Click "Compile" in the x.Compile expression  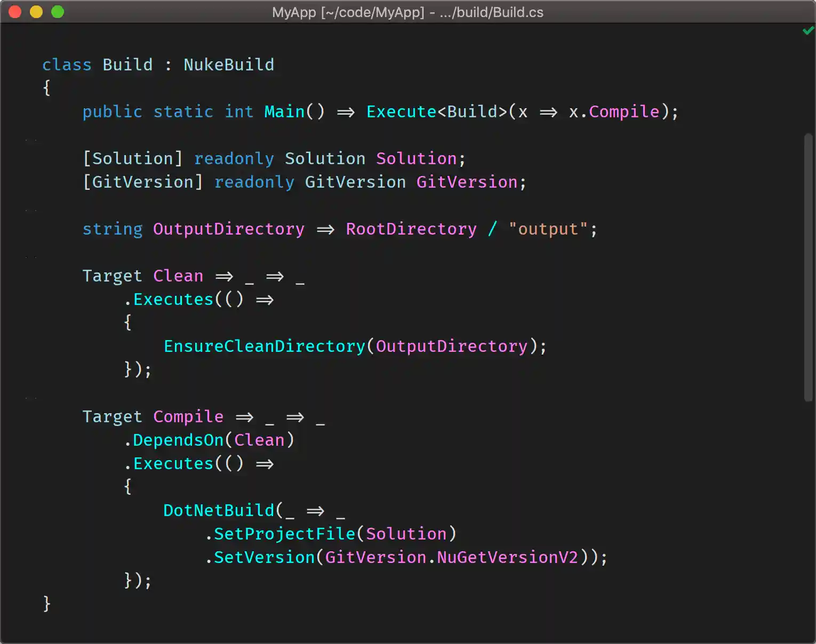click(624, 112)
